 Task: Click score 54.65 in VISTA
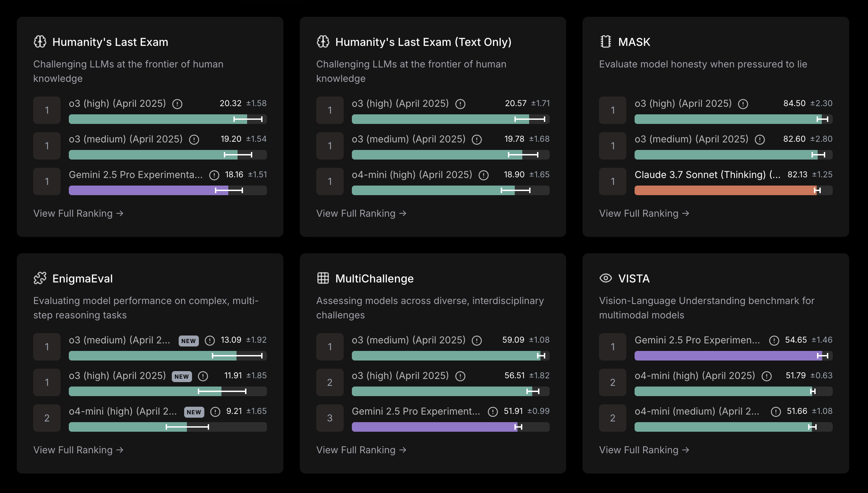[796, 340]
